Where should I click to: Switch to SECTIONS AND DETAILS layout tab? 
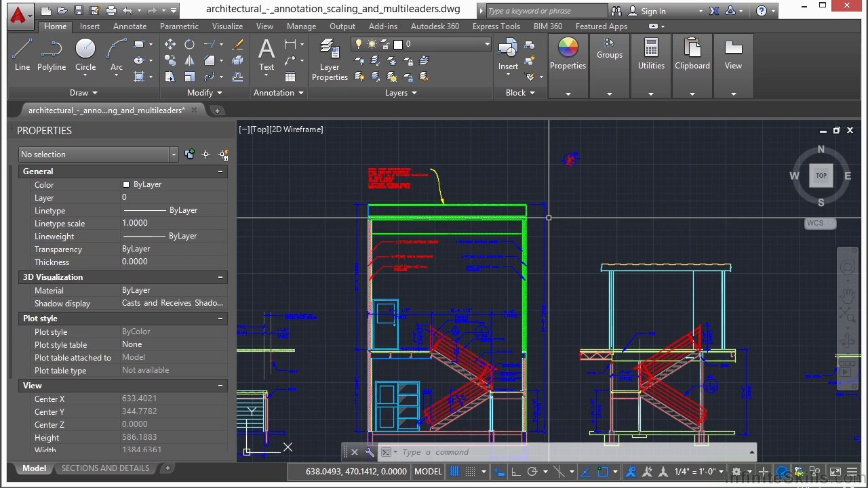coord(105,468)
